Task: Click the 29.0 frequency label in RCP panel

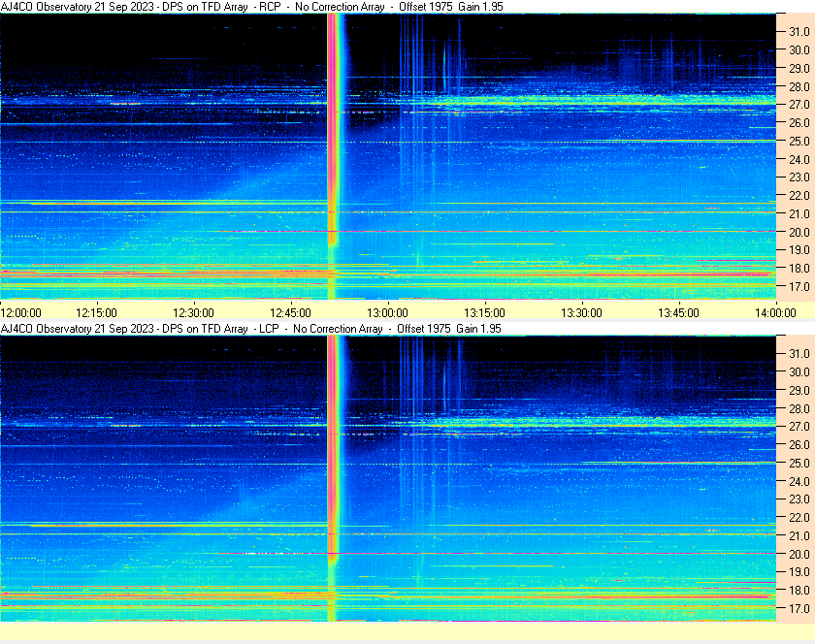Action: 799,68
